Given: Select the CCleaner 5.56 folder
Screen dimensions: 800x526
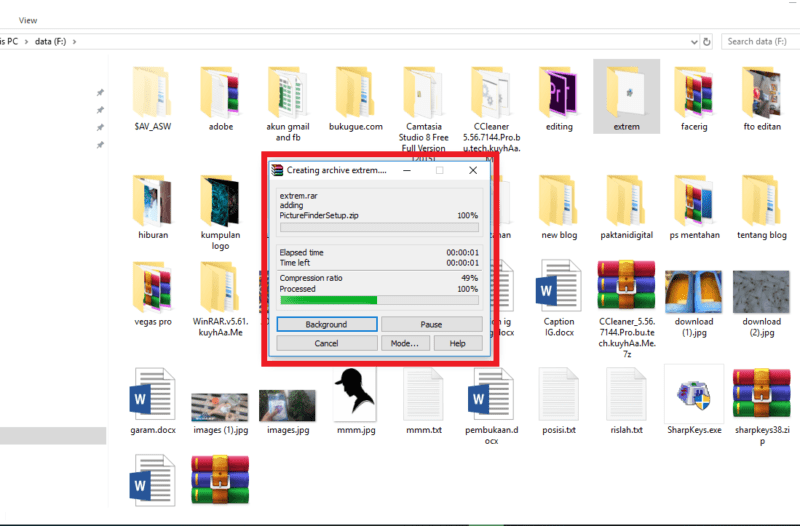Looking at the screenshot, I should point(491,108).
